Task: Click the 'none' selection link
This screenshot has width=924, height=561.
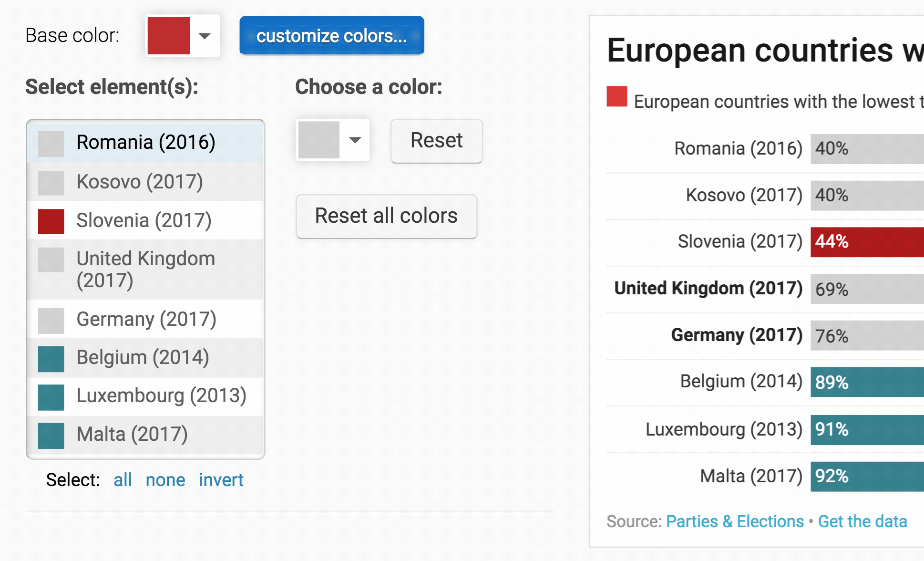Action: pyautogui.click(x=165, y=480)
